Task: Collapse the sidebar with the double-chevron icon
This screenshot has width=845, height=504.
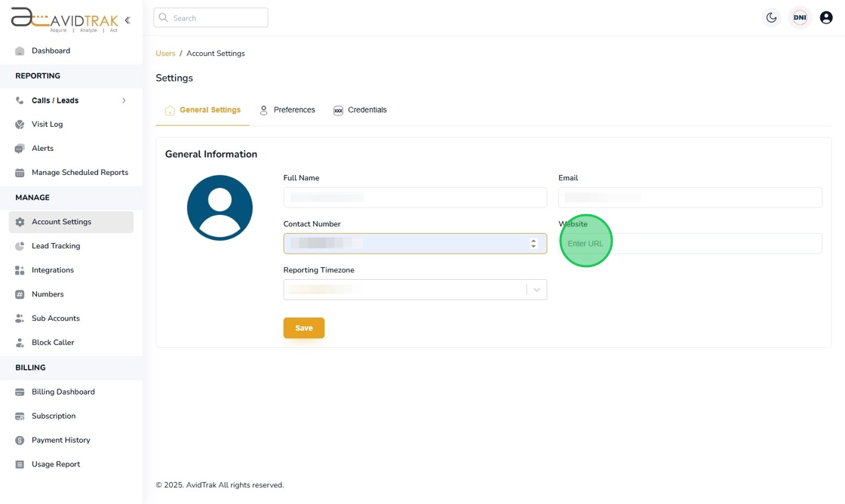Action: click(128, 20)
